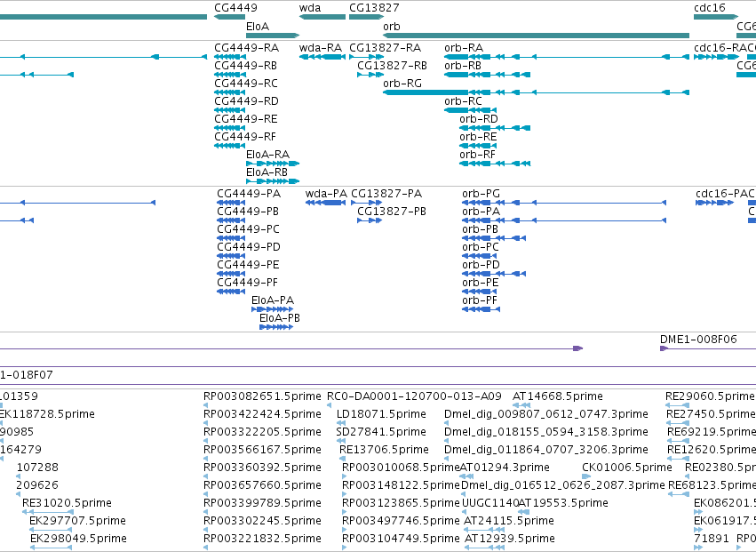Select the orb-RG transcript label
Image resolution: width=756 pixels, height=552 pixels.
pos(402,84)
